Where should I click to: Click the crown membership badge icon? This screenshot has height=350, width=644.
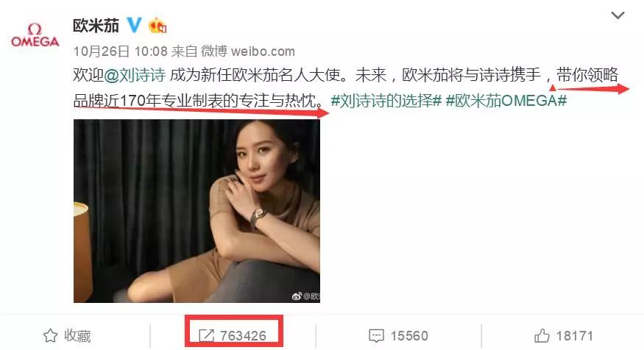point(158,26)
